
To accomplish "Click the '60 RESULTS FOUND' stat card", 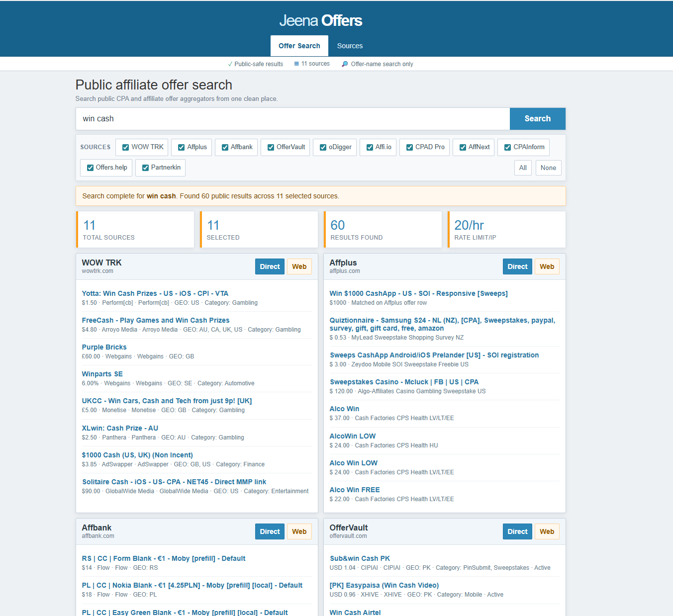I will pos(383,230).
